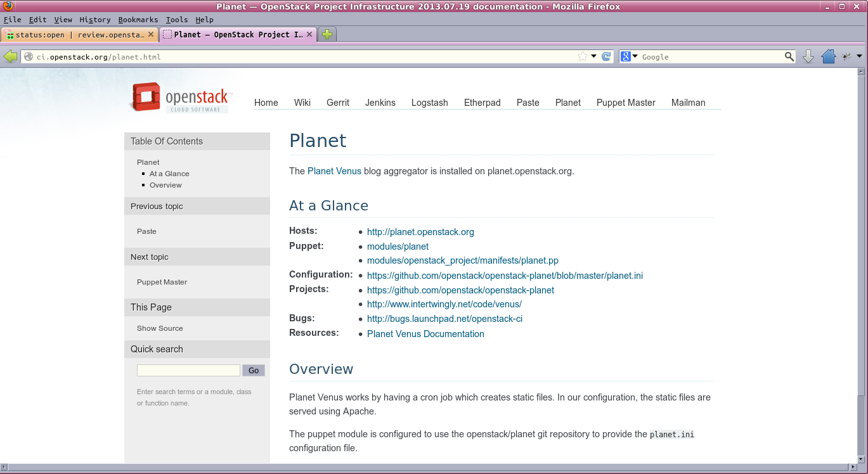Click the OpenStack logo
Image resolution: width=868 pixels, height=474 pixels.
coord(180,98)
